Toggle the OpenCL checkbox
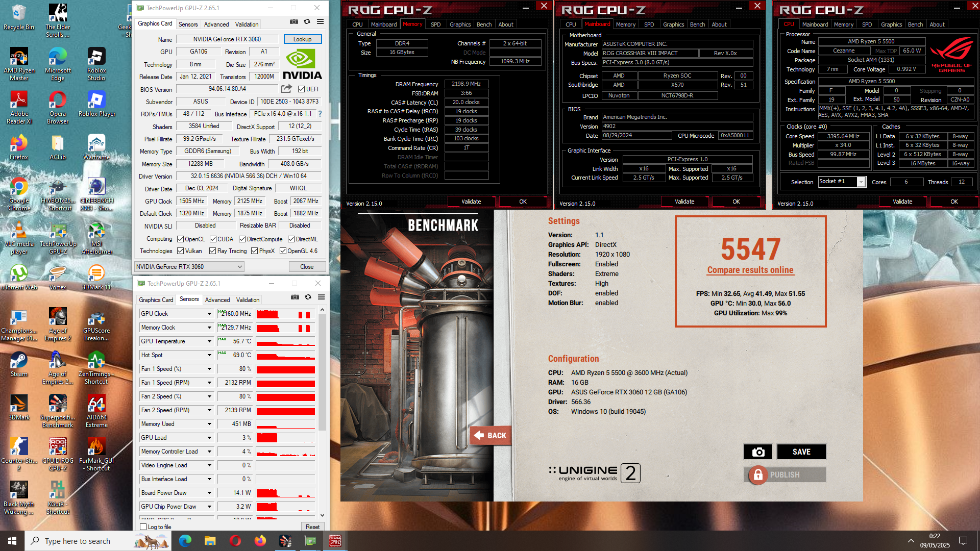The width and height of the screenshot is (980, 551). pos(180,239)
